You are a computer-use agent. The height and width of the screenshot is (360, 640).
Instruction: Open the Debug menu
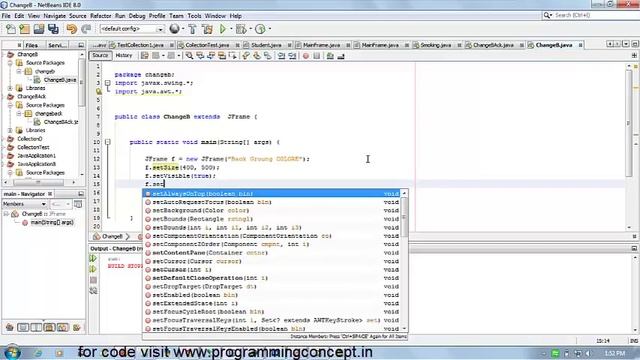tap(137, 16)
